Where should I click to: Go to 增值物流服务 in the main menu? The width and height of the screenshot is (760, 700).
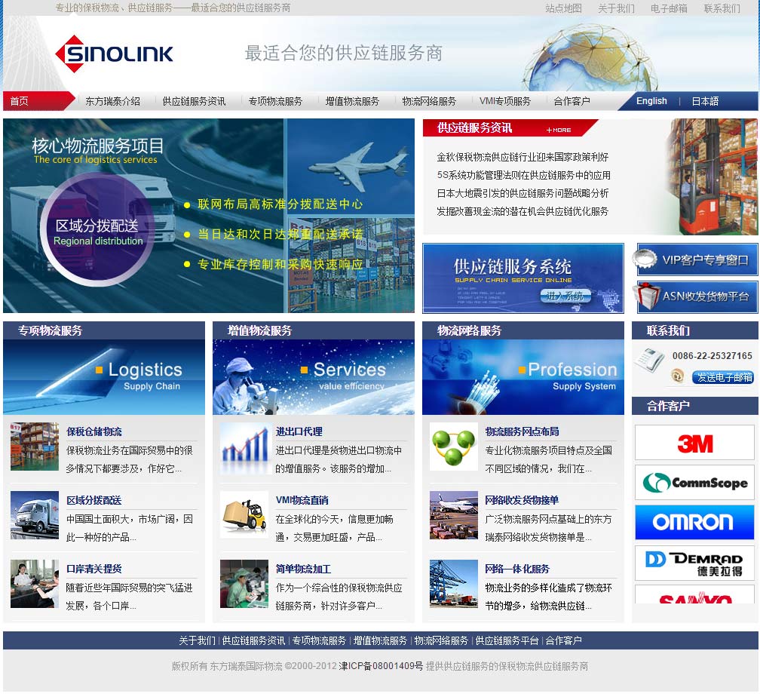point(352,101)
